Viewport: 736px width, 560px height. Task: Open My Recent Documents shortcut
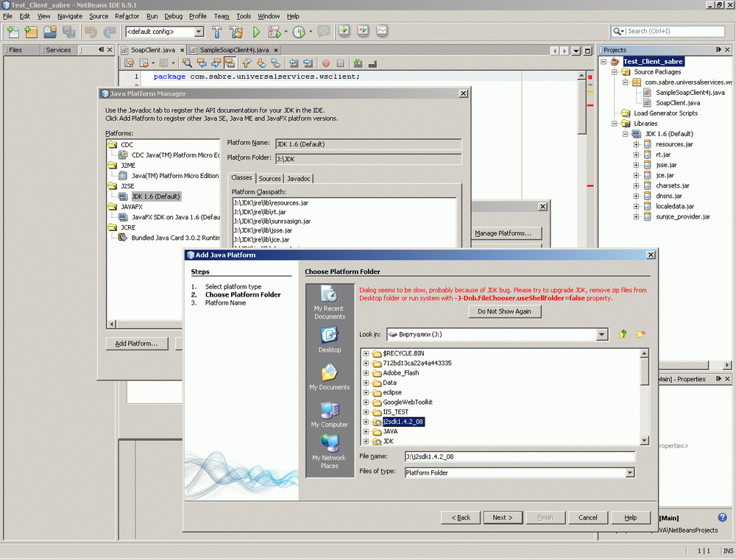point(330,302)
